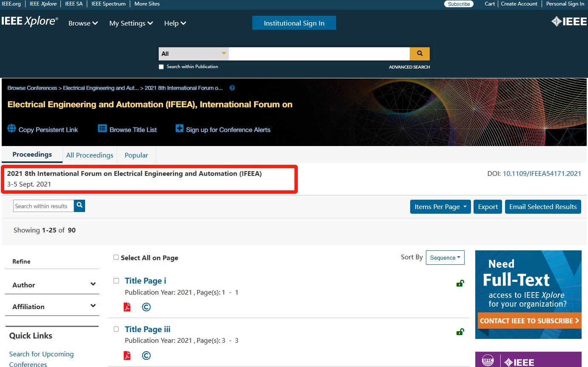Click the Copy Persistent Link globe icon
The height and width of the screenshot is (367, 588).
point(12,129)
